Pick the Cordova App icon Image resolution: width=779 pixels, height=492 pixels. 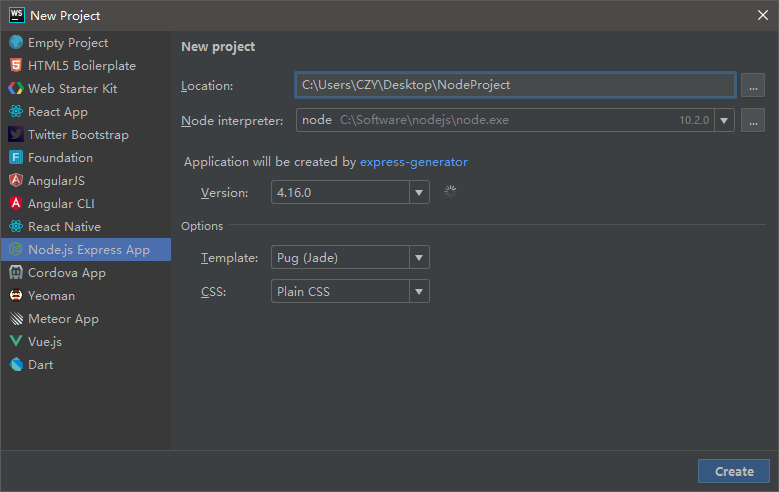16,273
